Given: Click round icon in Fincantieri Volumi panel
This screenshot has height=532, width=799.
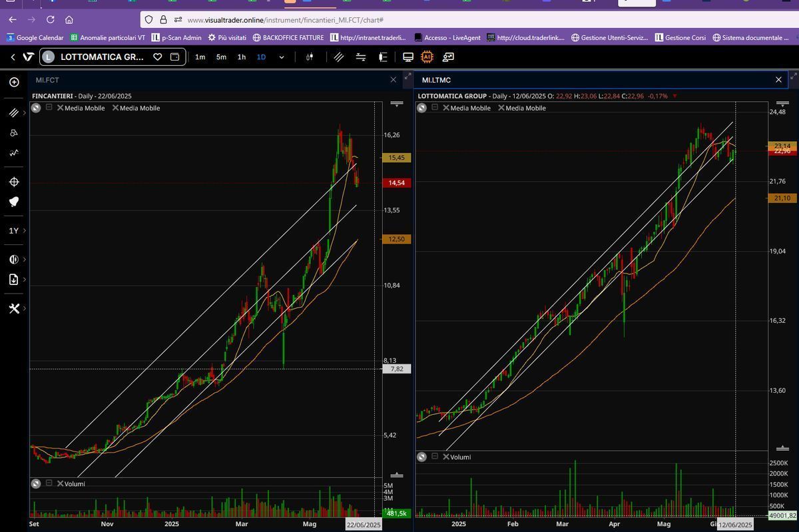Looking at the screenshot, I should point(36,483).
